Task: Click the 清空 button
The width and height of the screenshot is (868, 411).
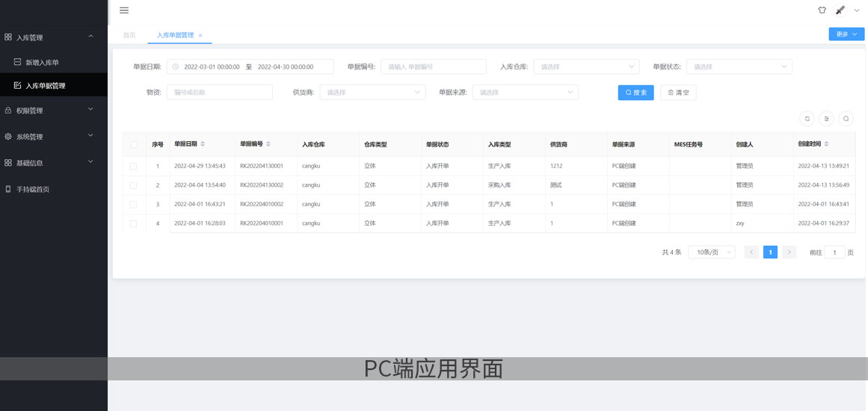Action: click(x=678, y=93)
